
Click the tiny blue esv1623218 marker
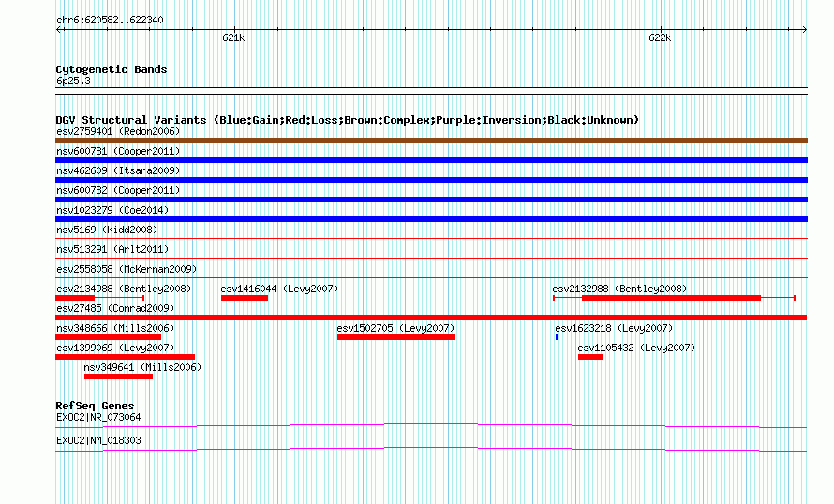[557, 337]
